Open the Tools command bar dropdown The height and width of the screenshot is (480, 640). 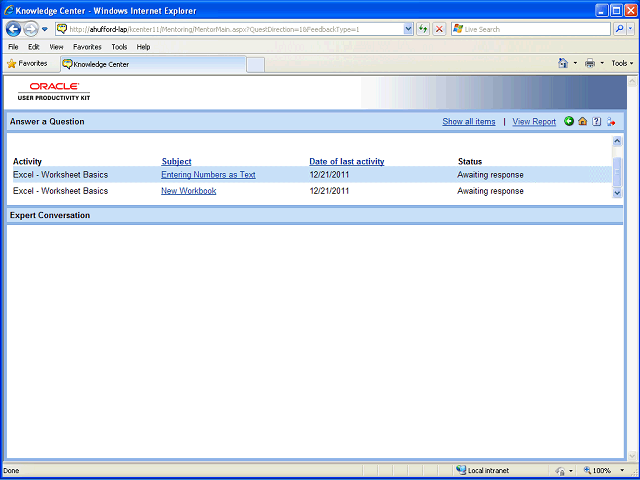(x=622, y=63)
